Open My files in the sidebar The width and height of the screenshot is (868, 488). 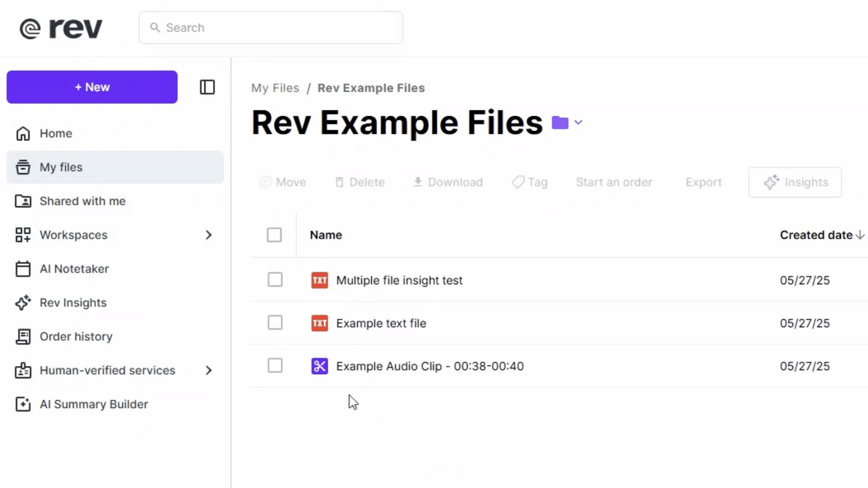[x=115, y=167]
